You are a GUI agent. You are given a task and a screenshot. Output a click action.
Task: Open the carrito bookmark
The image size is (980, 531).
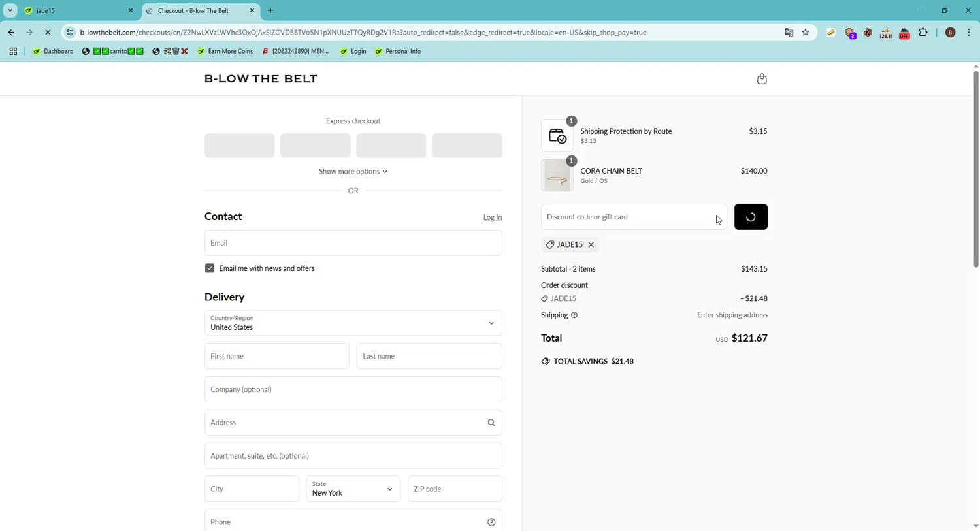click(x=112, y=51)
